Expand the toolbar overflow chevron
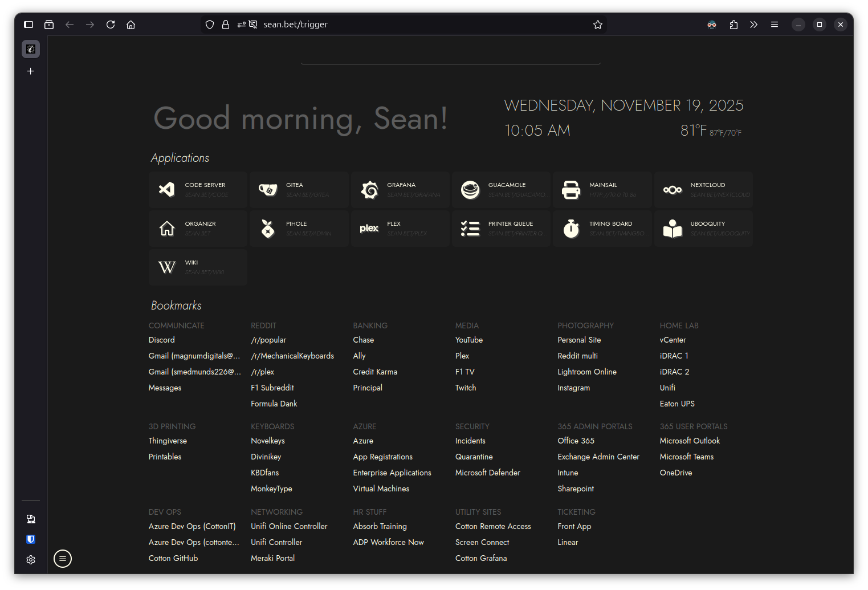The height and width of the screenshot is (590, 868). pyautogui.click(x=753, y=25)
